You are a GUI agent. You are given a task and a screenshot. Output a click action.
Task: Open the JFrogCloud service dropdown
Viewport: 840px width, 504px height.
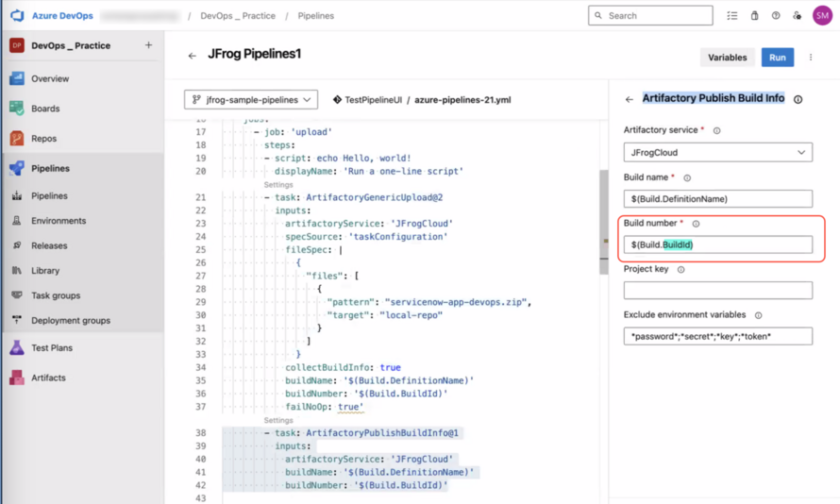[x=718, y=153]
